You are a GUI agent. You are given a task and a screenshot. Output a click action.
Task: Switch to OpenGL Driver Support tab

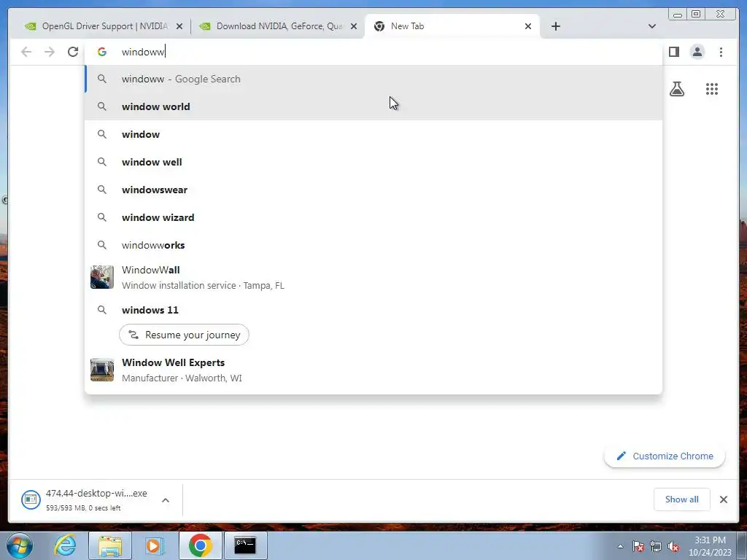[x=104, y=26]
